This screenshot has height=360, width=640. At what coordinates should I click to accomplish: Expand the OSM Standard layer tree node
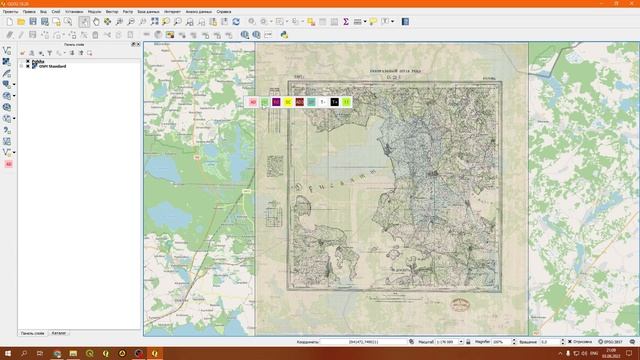[x=21, y=66]
